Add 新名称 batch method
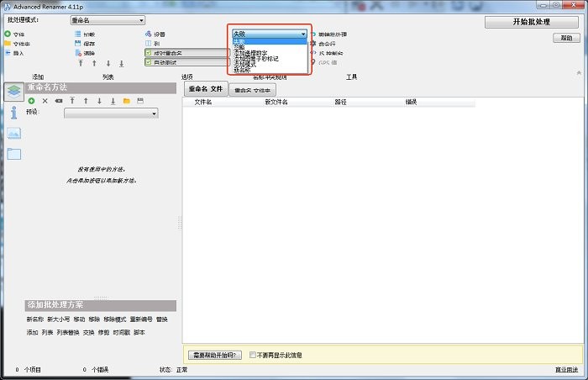 click(x=35, y=319)
